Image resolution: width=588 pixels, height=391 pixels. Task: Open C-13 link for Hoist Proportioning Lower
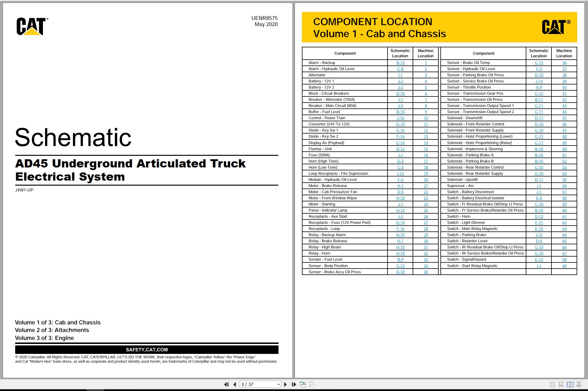(x=539, y=136)
